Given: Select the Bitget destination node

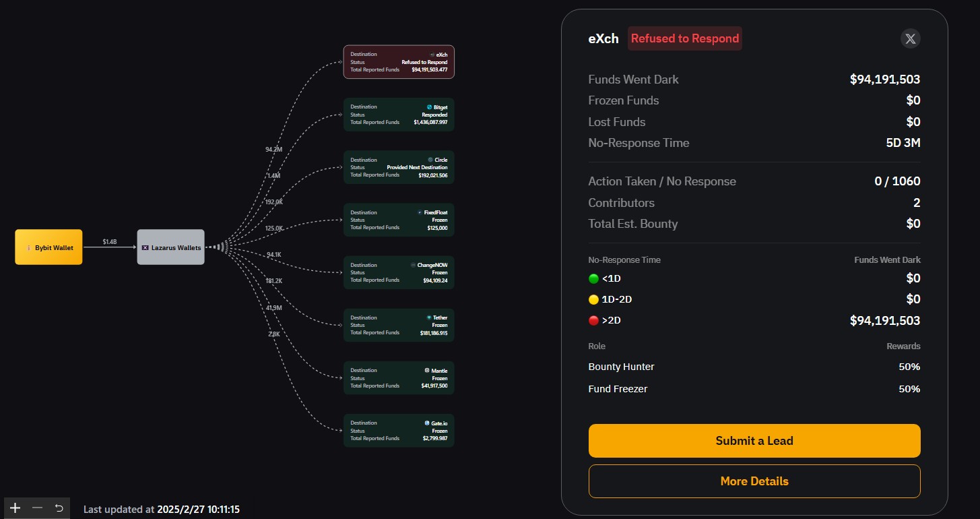Looking at the screenshot, I should point(399,115).
